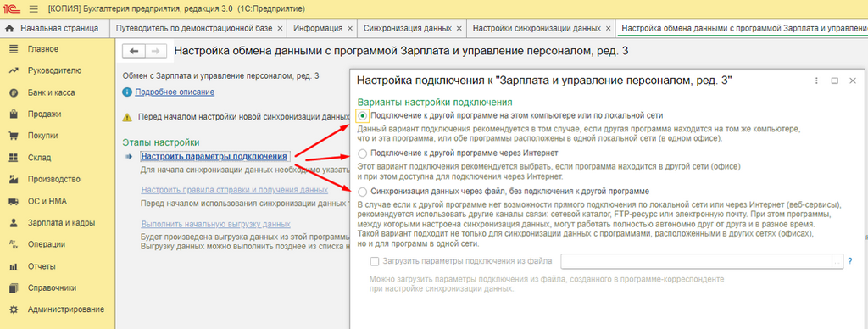Click the Варианты настройки подключения heading
868x329 pixels.
[x=435, y=102]
